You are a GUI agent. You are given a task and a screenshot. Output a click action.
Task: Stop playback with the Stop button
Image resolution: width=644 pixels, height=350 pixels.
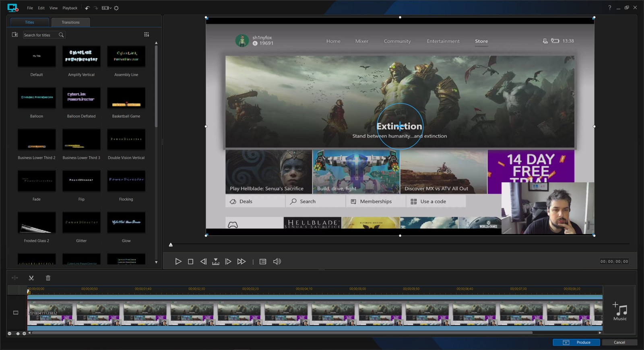[191, 261]
